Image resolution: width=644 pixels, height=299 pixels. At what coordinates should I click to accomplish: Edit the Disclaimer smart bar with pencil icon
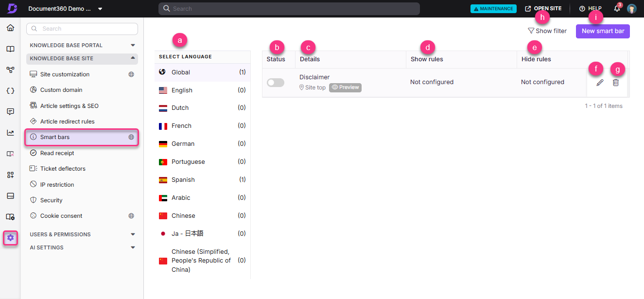tap(599, 82)
